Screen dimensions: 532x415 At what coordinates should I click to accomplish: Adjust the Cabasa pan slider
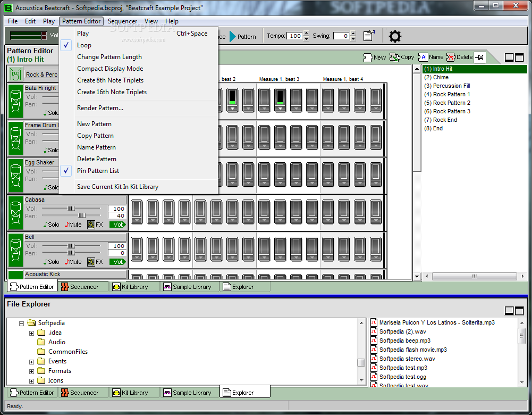point(82,215)
